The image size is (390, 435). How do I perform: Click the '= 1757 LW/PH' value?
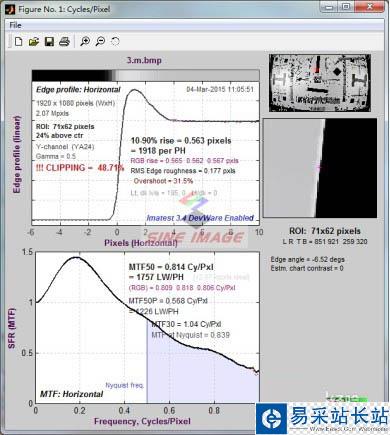pos(156,277)
